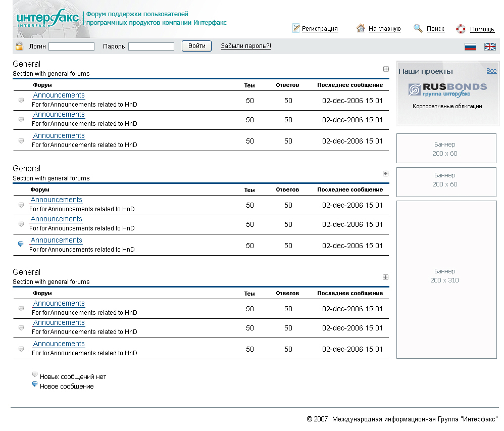Click the help lifebuoy icon

point(461,29)
